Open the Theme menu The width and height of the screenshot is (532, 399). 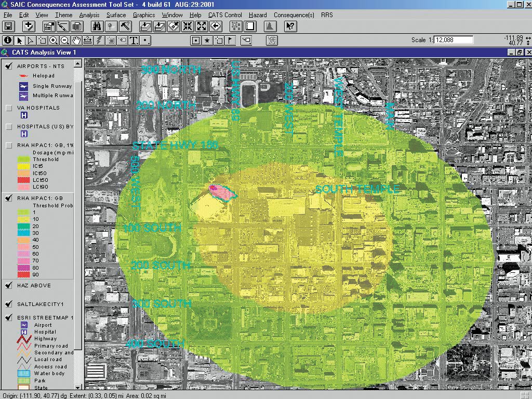point(64,15)
